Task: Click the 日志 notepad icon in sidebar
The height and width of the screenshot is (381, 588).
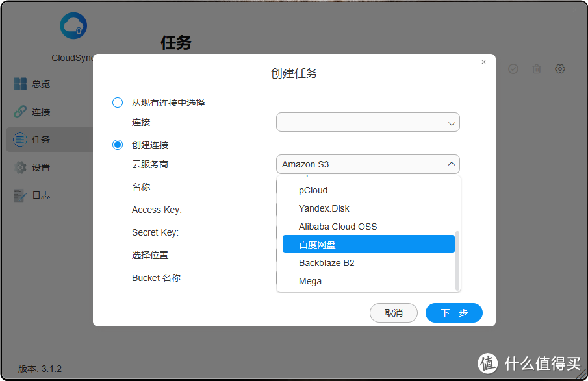Action: [x=20, y=195]
